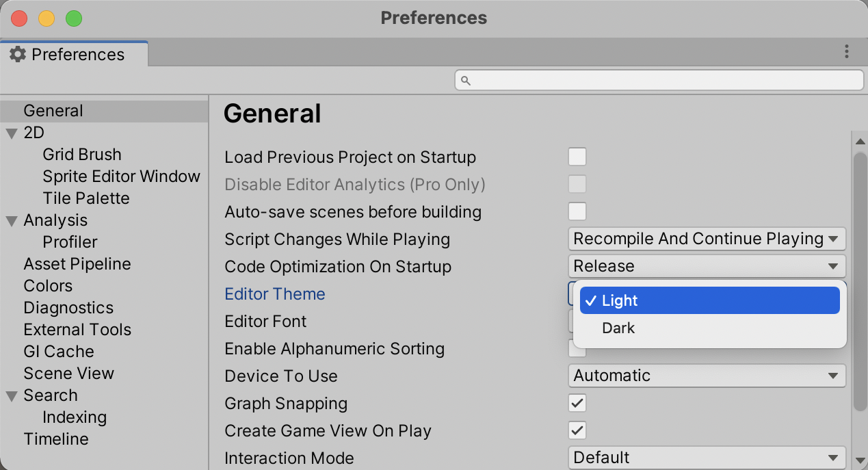Click the gear icon on Preferences tab

(x=18, y=55)
